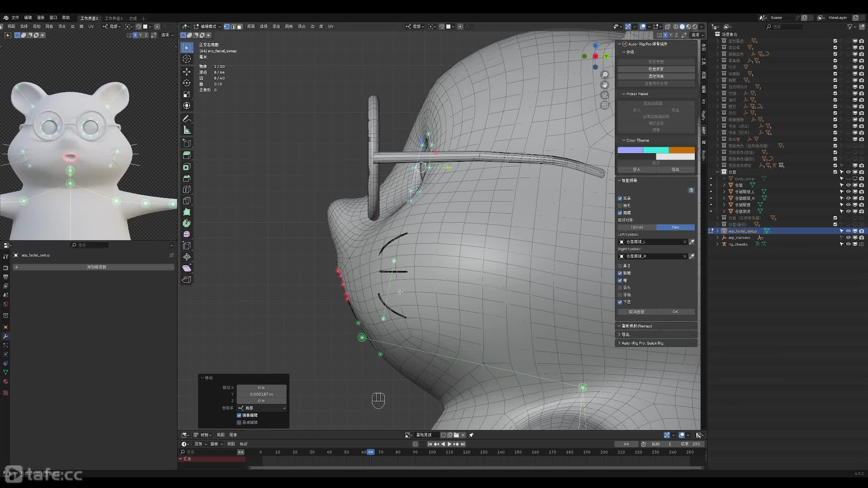
Task: Enable the 鼻子 (nose) checkbox
Action: click(620, 266)
